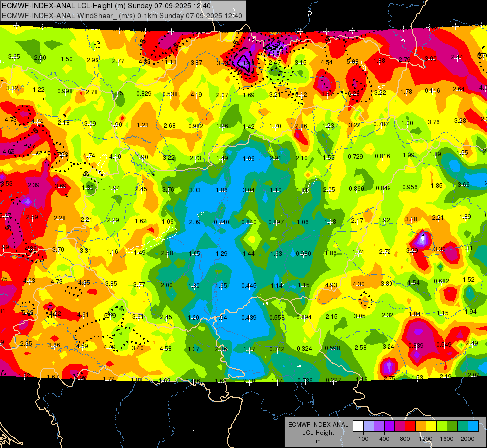The width and height of the screenshot is (487, 448).
Task: Click the WindShear 0-1km title line
Action: (x=122, y=15)
